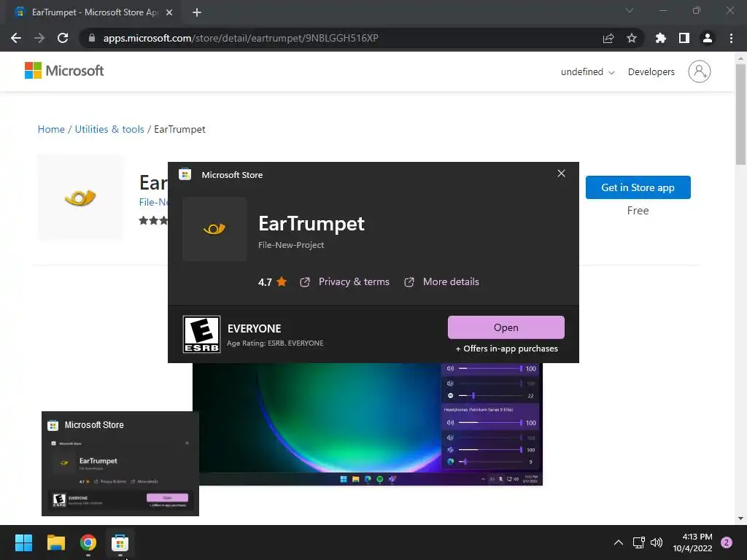Click the EarTrumpet app icon on webpage

(x=80, y=197)
